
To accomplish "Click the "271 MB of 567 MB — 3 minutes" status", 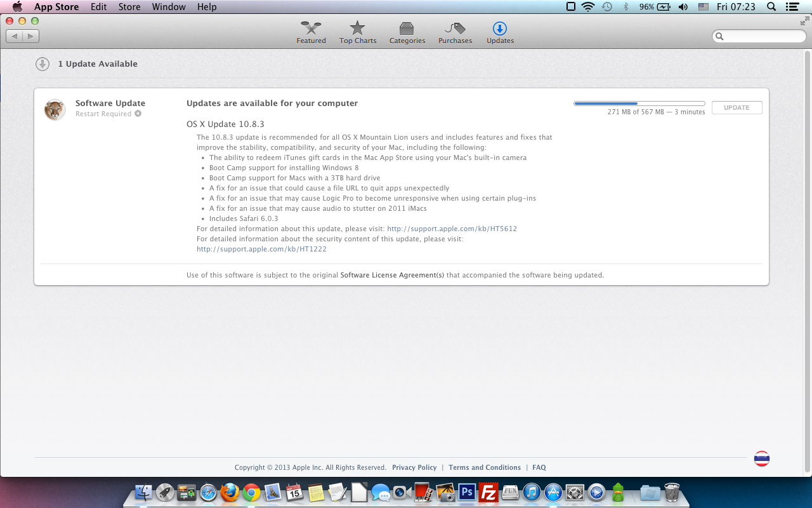I will 656,112.
